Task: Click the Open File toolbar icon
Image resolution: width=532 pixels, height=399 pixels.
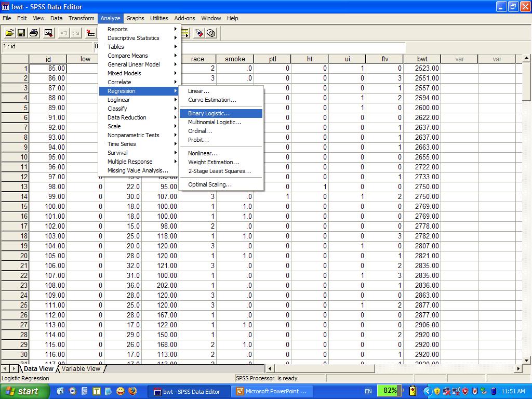Action: pos(9,33)
